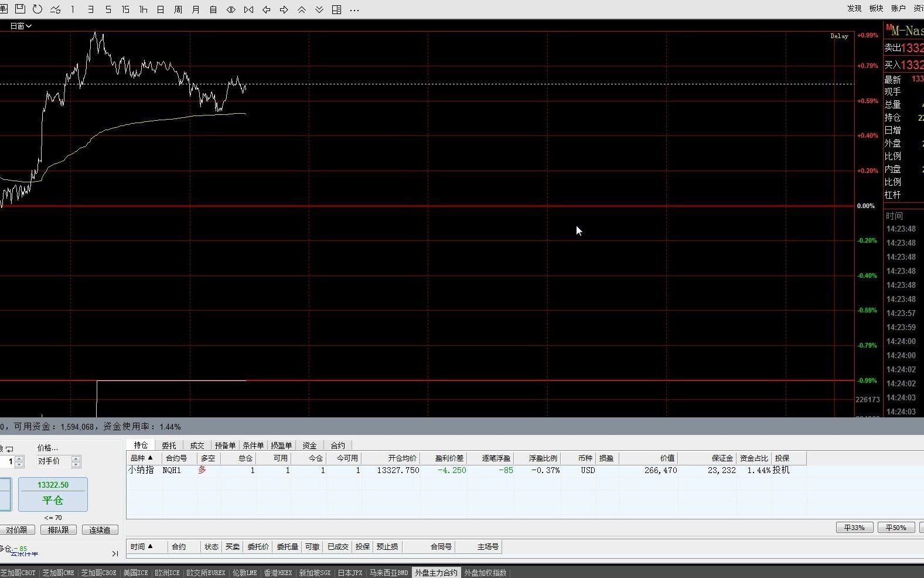Click the 价格... label

coord(48,448)
